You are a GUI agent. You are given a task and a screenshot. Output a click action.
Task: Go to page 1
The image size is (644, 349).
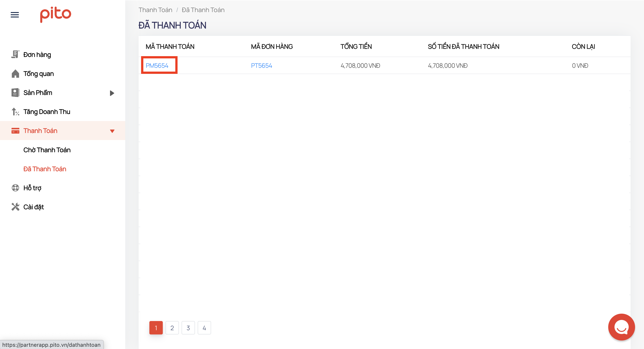pos(156,328)
